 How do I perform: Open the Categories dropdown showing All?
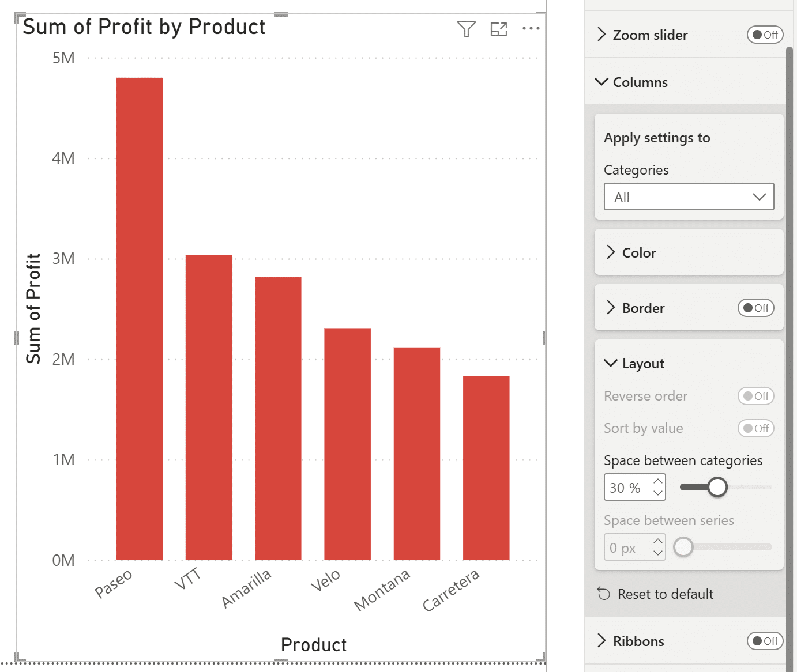point(689,197)
